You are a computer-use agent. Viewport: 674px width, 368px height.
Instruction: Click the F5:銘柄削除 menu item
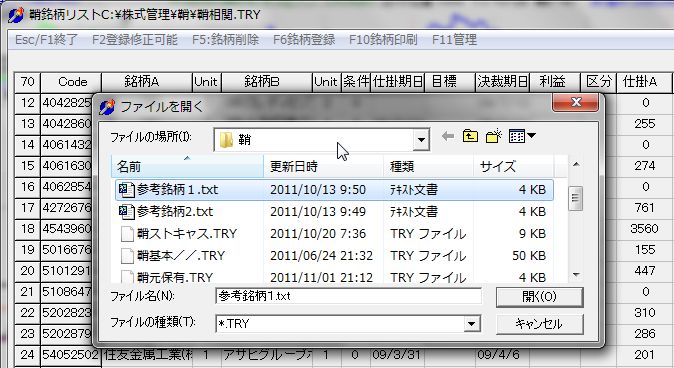point(225,40)
